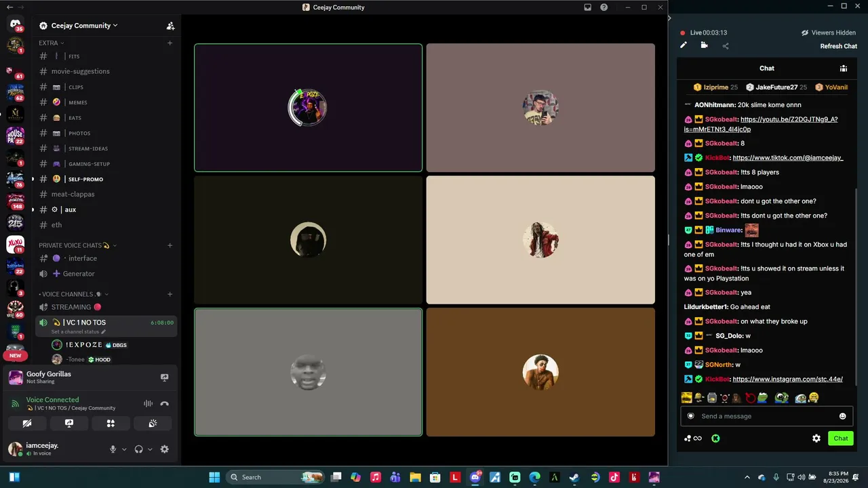Screen dimensions: 868x488
Task: Mute the microphone in user panel
Action: coord(113,449)
